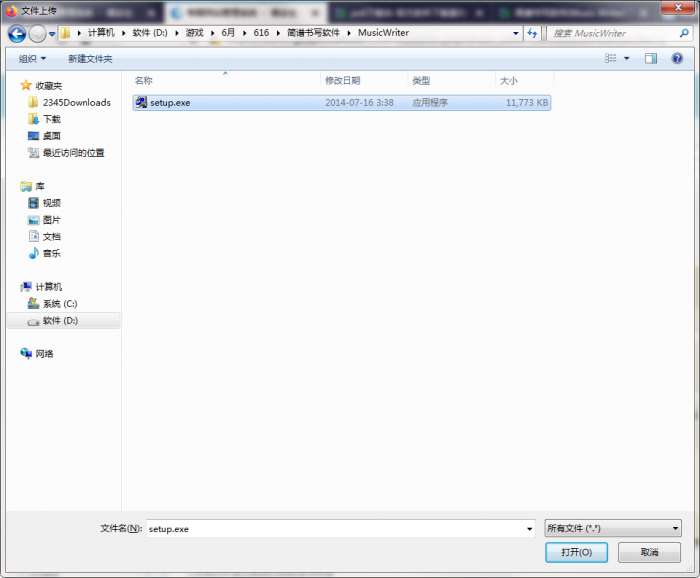Click the setup.exe file icon
700x578 pixels.
[141, 103]
